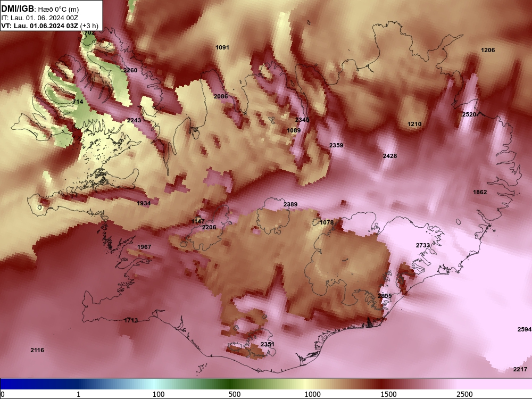This screenshot has width=532, height=399.
Task: Click the map value 2243
Action: 134,120
